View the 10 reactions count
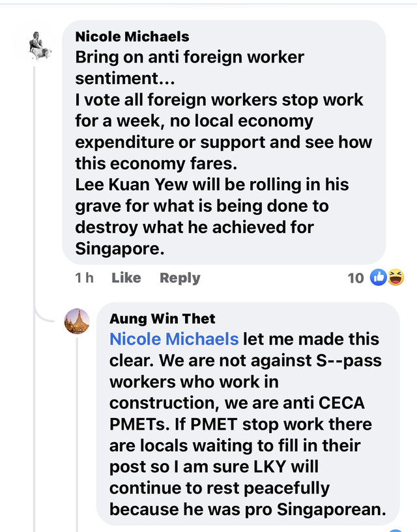The image size is (417, 532). click(356, 278)
